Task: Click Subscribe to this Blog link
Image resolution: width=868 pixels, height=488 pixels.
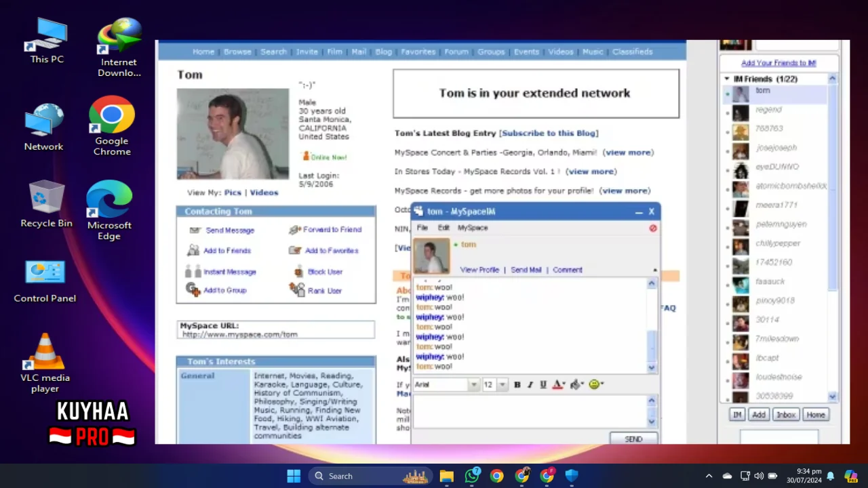Action: (549, 134)
